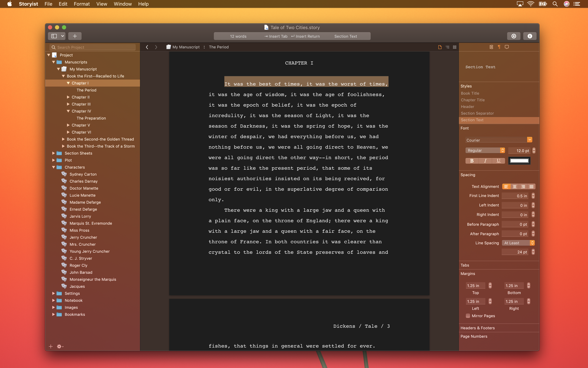Open macOS Notification Center icon
Viewport: 588px width, 368px height.
tap(577, 4)
